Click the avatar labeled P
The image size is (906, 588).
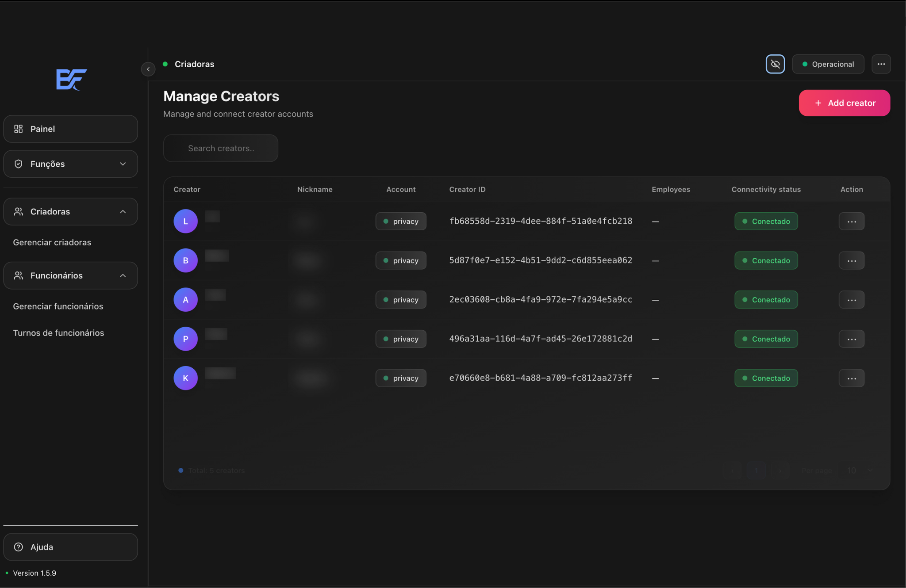185,339
